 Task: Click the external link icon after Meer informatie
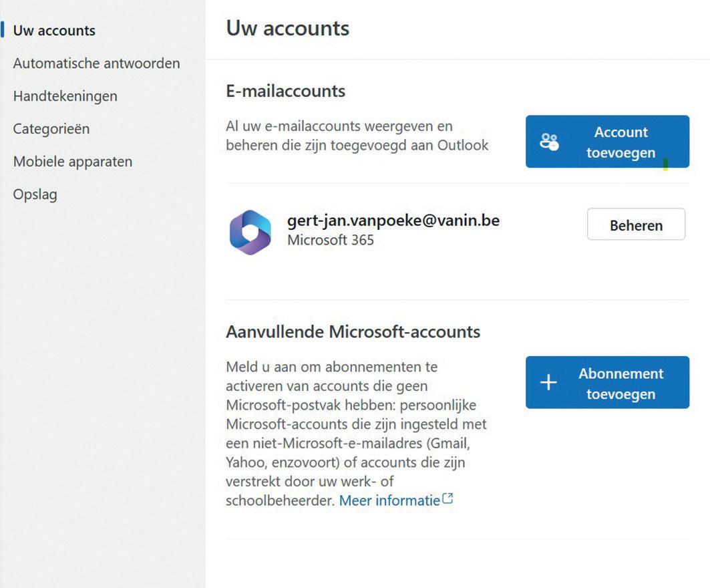[x=448, y=498]
